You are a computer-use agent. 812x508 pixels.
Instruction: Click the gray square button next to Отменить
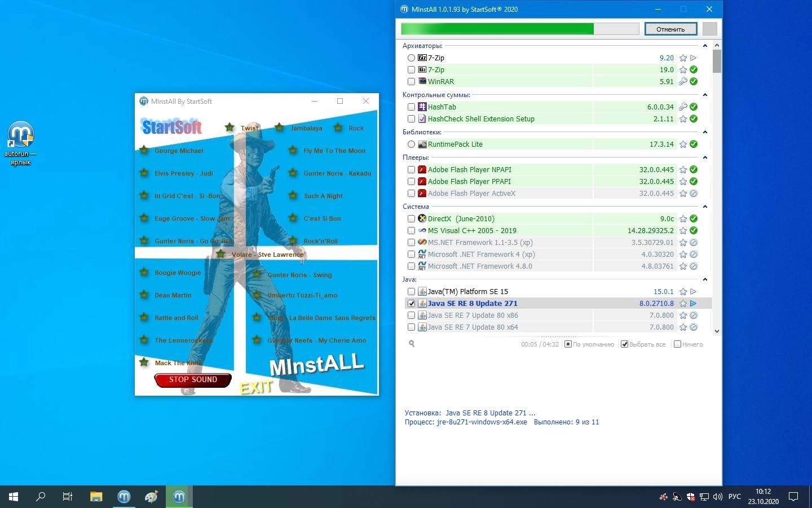point(710,29)
